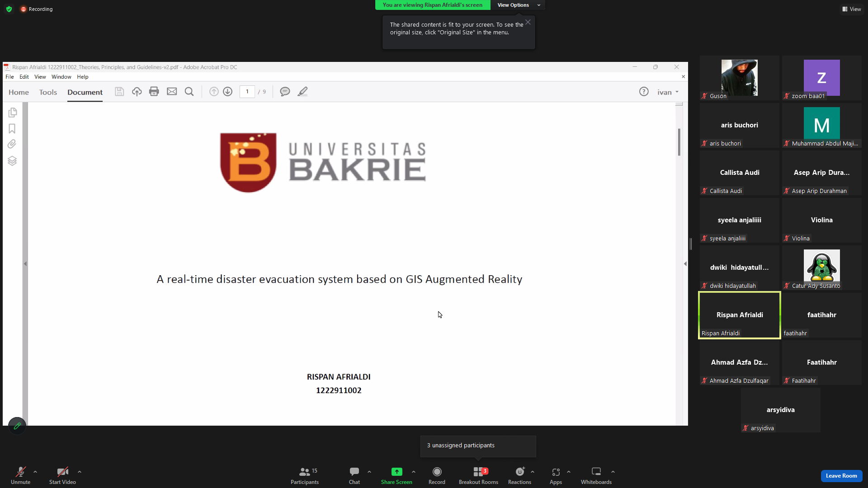The image size is (868, 488).
Task: Open the Help menu in Acrobat
Action: point(83,77)
